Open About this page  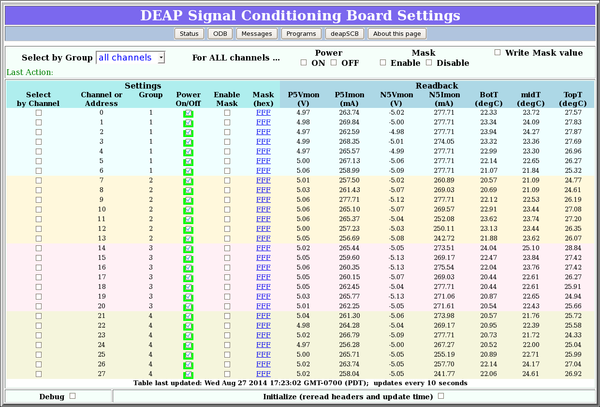pos(397,34)
